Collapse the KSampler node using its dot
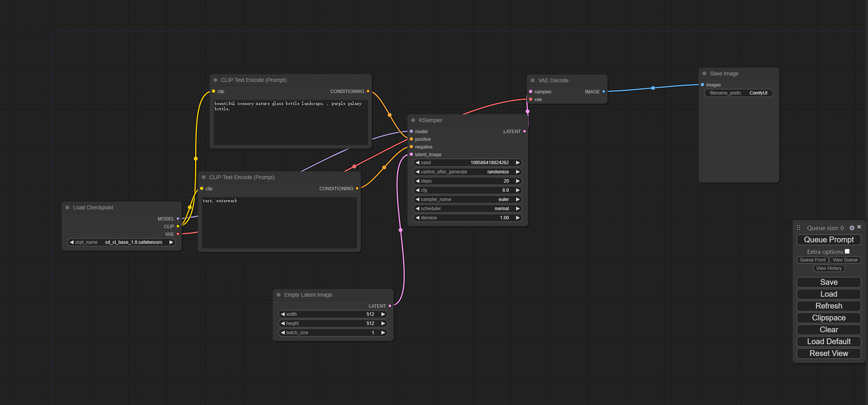 (413, 120)
